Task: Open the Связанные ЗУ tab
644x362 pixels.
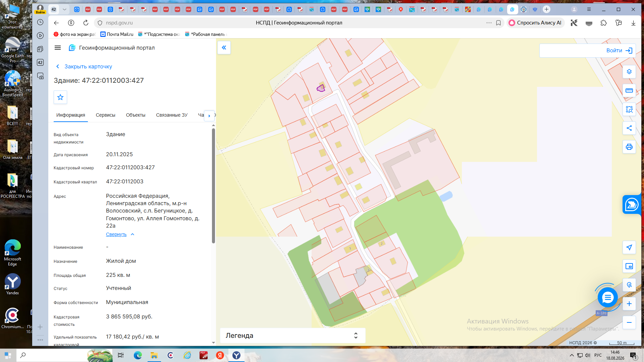Action: click(172, 115)
